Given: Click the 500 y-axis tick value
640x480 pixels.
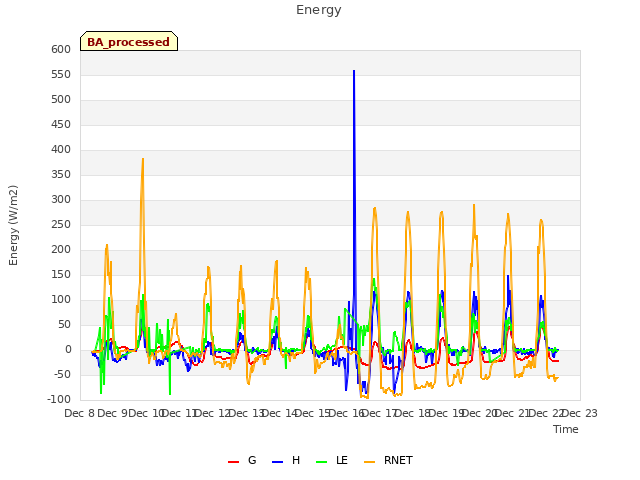Looking at the screenshot, I should [61, 100].
